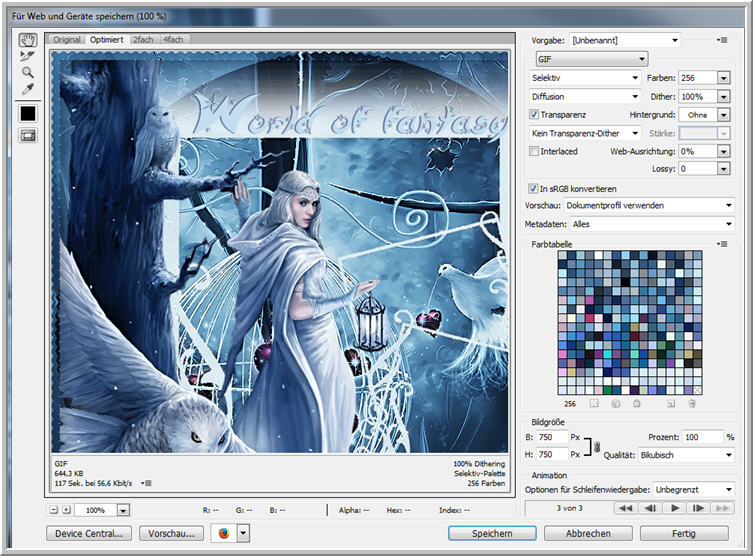Open the Schleifenwiedergabe Unbegrenzt dropdown
753x556 pixels.
[x=694, y=490]
